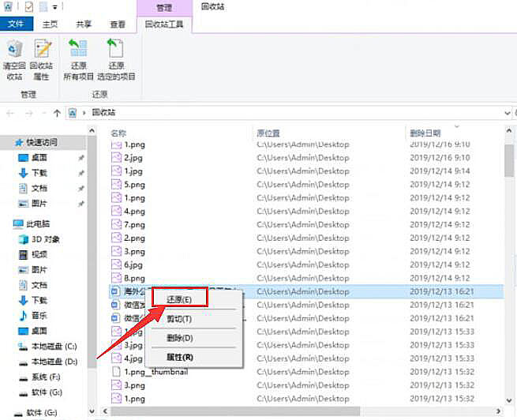
Task: Select 快速访问 in navigation pane
Action: point(42,142)
